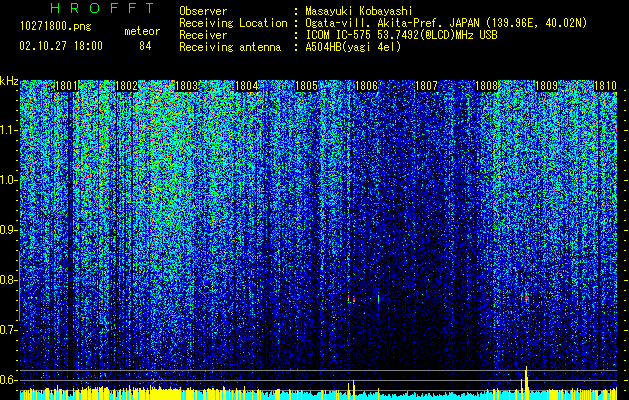Click the 1804 time marker

point(246,86)
